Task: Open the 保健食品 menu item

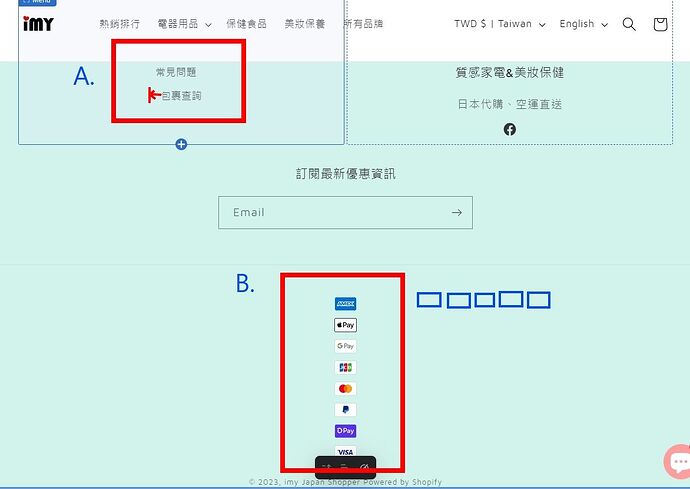Action: 246,24
